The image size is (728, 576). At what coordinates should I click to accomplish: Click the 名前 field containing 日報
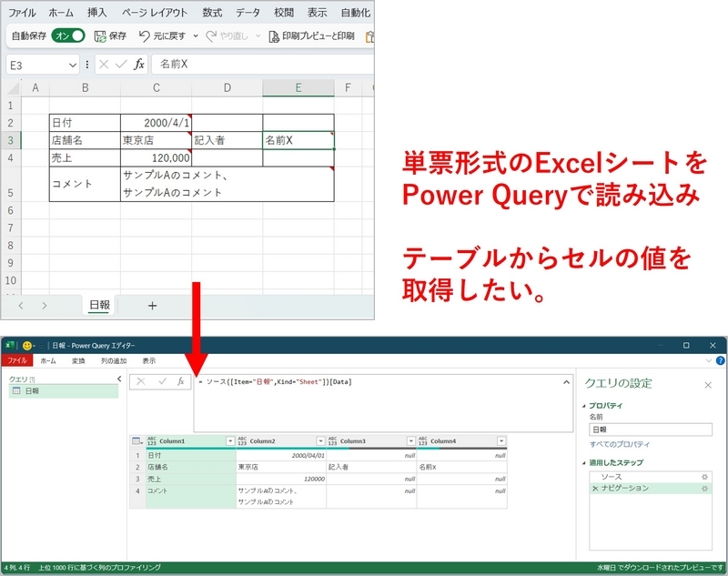pos(651,429)
